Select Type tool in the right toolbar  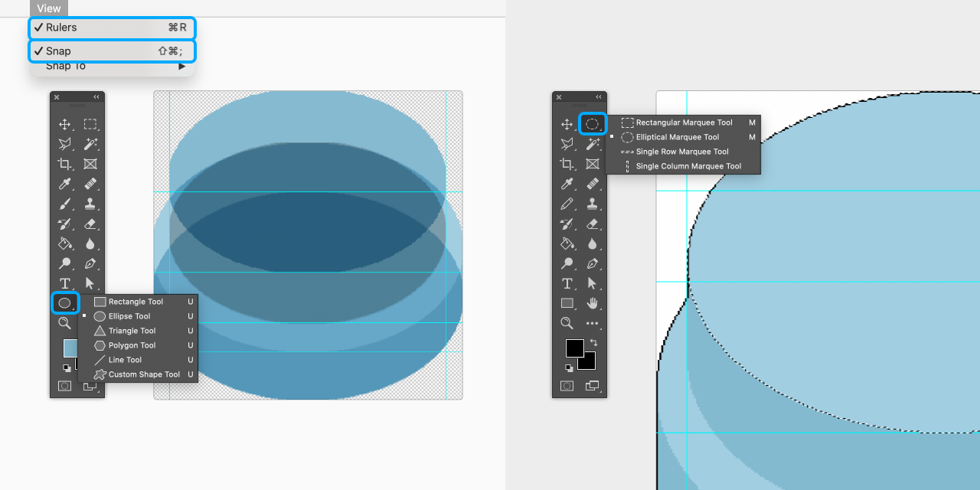click(x=567, y=283)
